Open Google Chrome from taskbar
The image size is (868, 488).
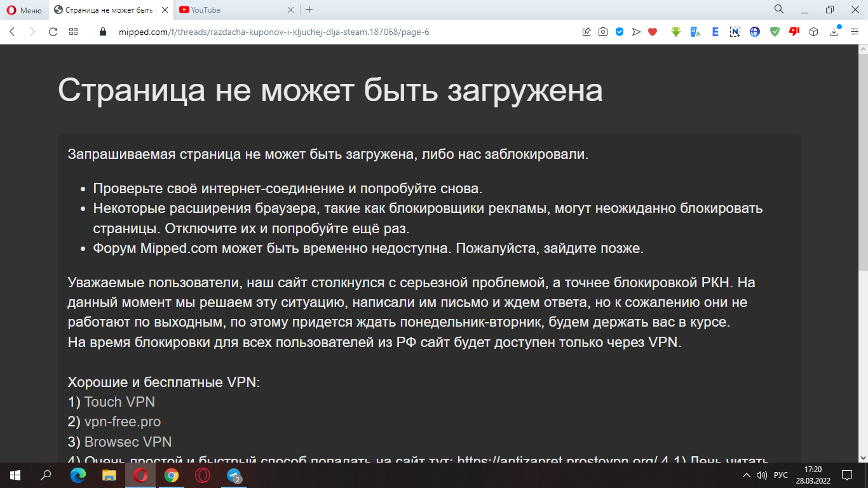171,475
